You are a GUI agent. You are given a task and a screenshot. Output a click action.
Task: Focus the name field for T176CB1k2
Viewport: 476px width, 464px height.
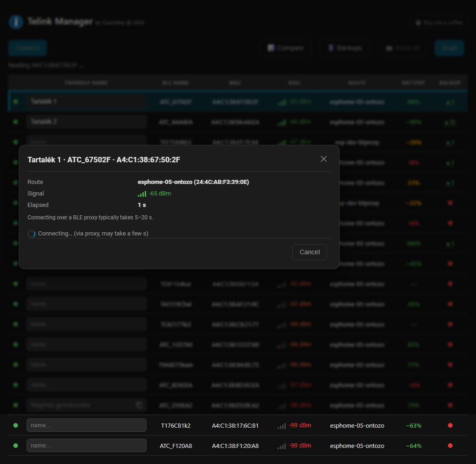pos(86,425)
